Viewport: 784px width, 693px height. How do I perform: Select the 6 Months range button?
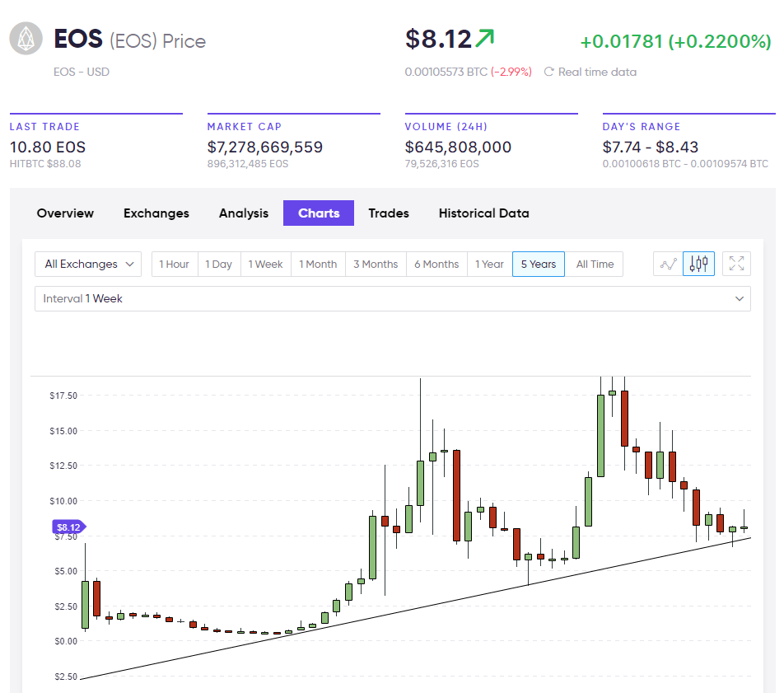436,264
